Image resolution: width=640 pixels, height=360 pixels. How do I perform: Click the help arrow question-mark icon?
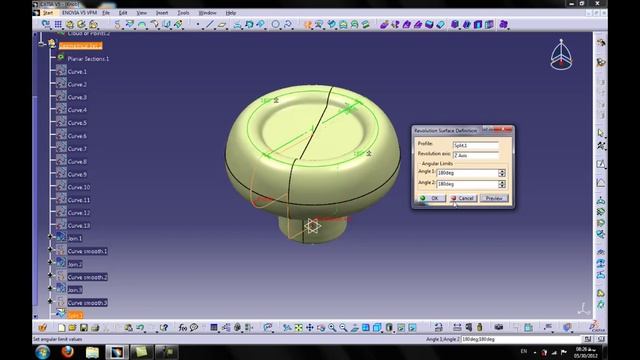click(164, 328)
